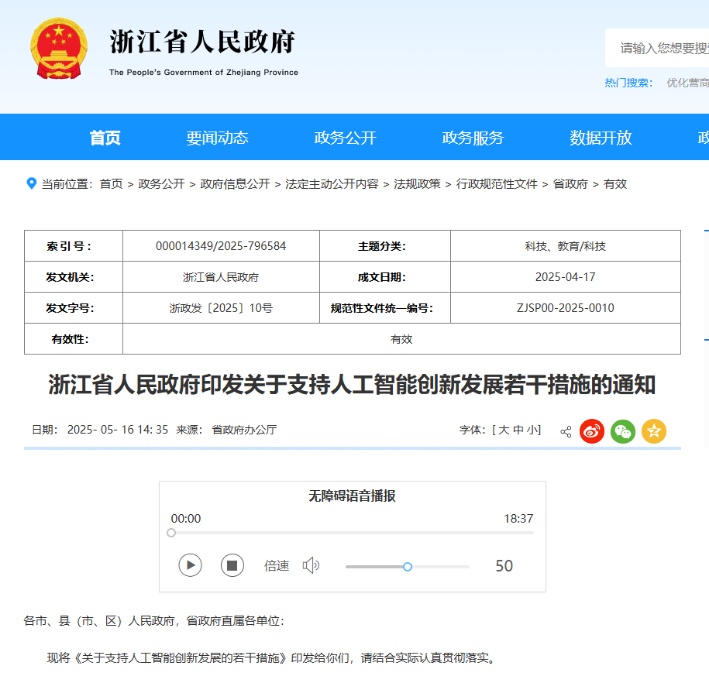This screenshot has height=674, width=709.
Task: Set font size to 中
Action: click(518, 430)
